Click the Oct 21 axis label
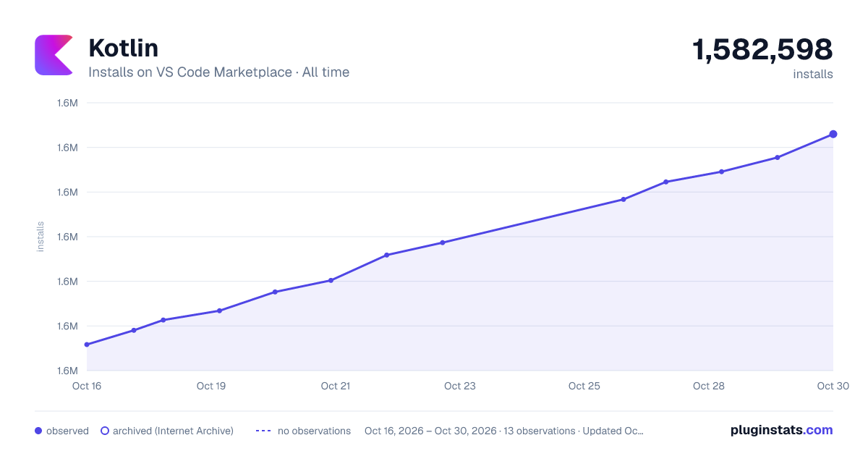Viewport: 868px width, 456px height. (x=336, y=386)
